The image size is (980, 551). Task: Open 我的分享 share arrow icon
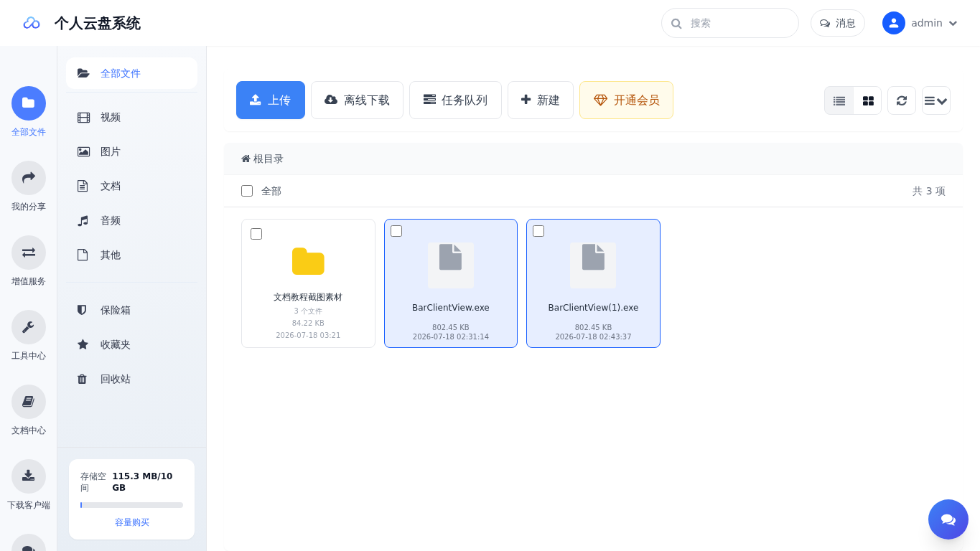(29, 178)
